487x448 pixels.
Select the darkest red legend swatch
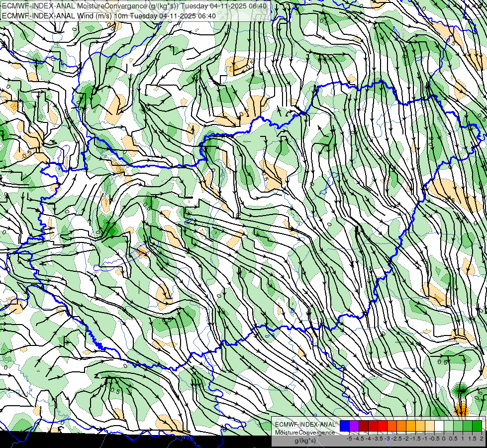[364, 426]
